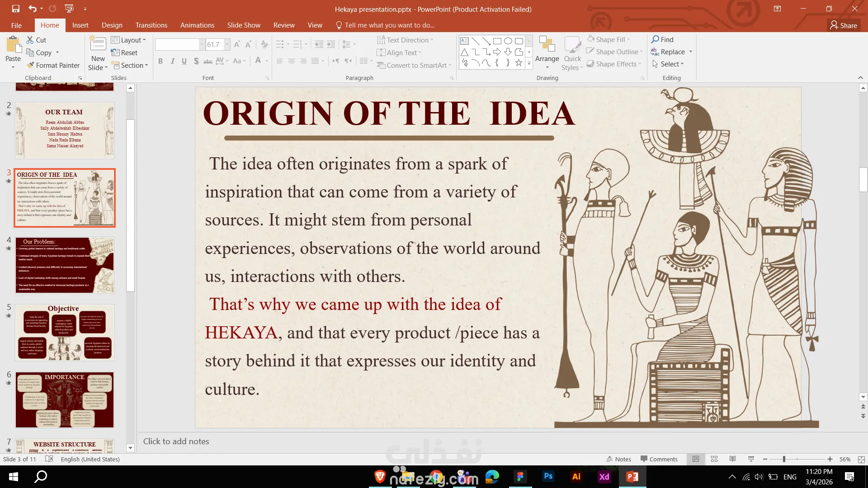
Task: Center align the paragraph text
Action: point(292,61)
